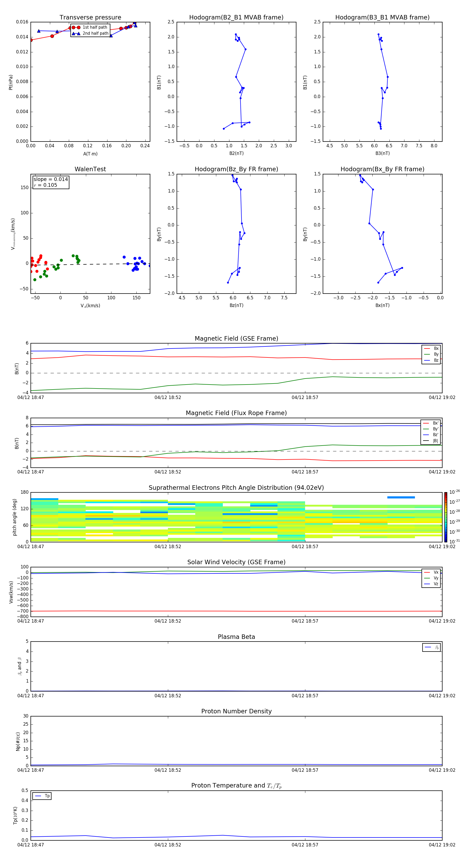Click the 'WalenTest' plot title
The image size is (473, 868).
click(90, 169)
